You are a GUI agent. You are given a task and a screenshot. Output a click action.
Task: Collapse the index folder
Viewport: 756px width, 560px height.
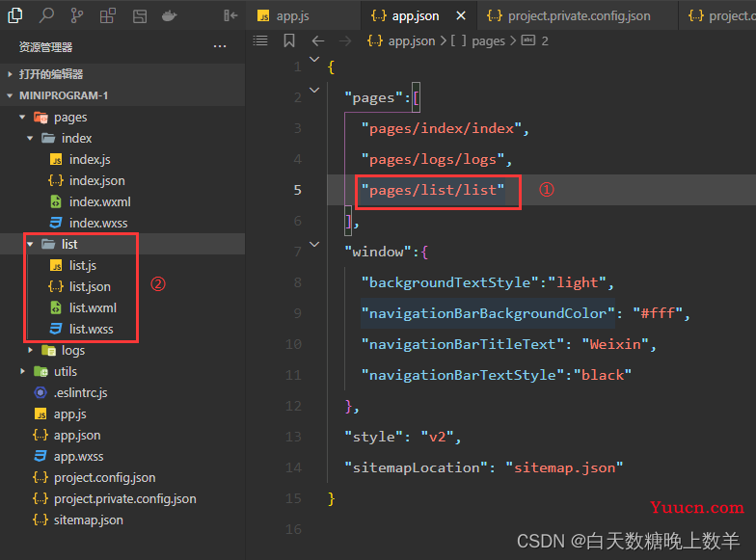click(x=30, y=139)
